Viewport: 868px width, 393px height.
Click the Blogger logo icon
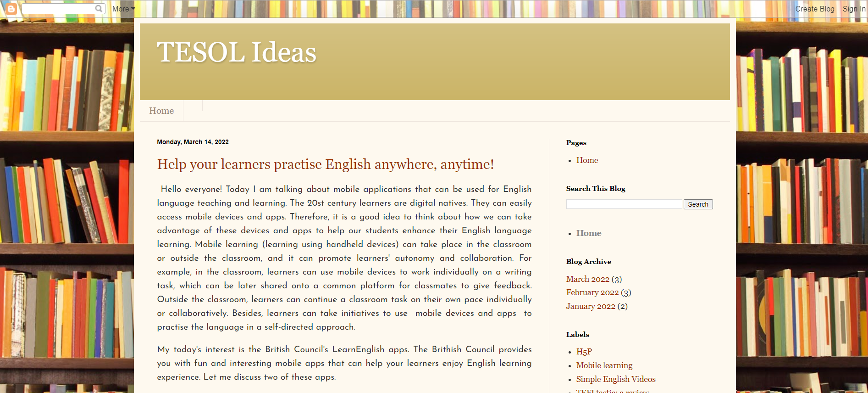coord(11,9)
